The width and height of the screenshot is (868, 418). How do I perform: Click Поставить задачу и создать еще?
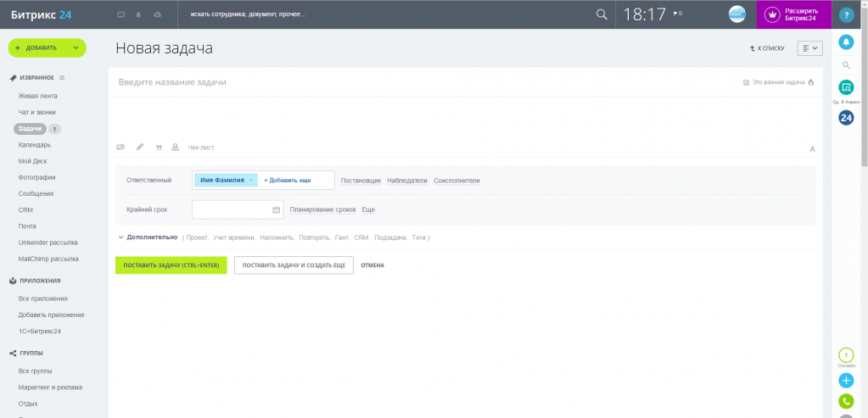pyautogui.click(x=294, y=265)
